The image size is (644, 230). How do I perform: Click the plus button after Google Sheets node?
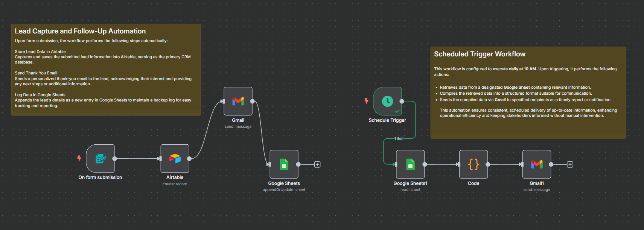pyautogui.click(x=317, y=164)
